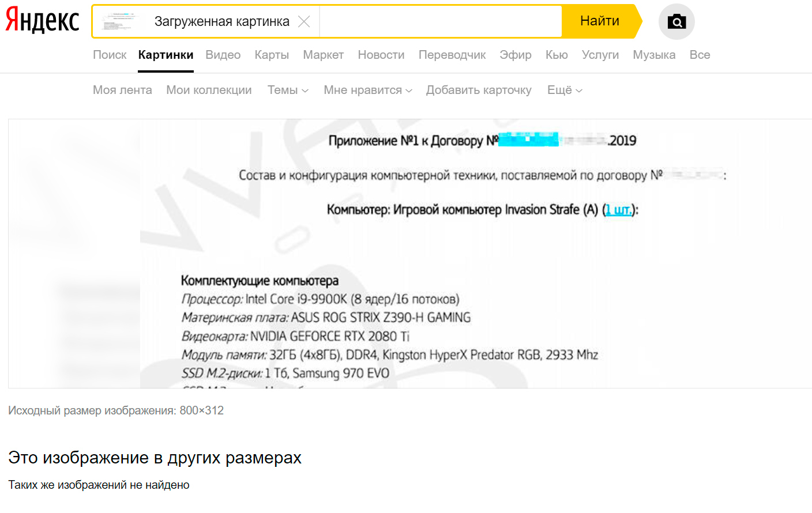812x513 pixels.
Task: Click the '1 шт.' link in the document
Action: tap(618, 210)
